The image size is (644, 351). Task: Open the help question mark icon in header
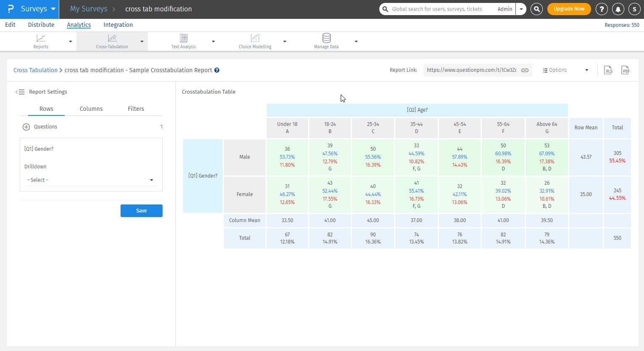tap(602, 9)
